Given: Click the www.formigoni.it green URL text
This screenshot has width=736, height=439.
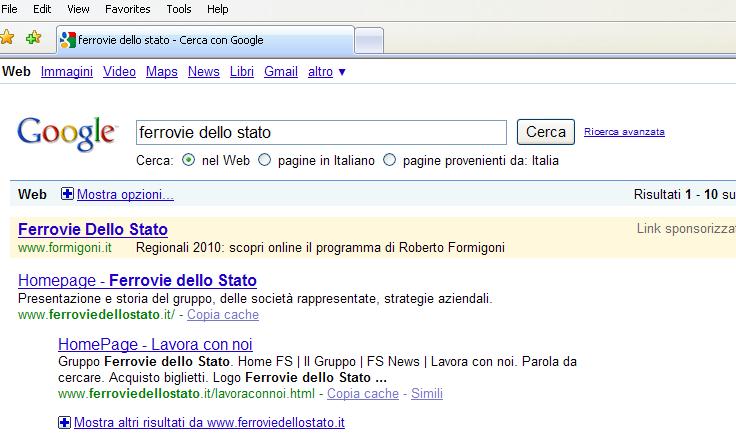Looking at the screenshot, I should [x=65, y=247].
